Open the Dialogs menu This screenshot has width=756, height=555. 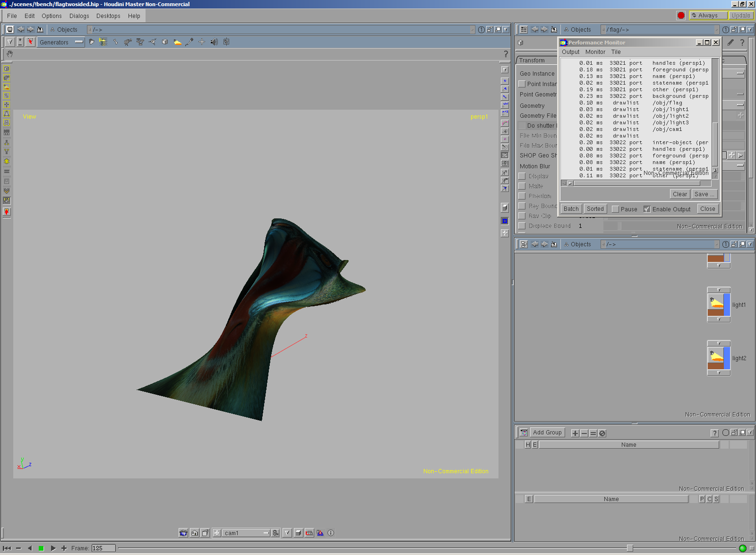coord(79,16)
